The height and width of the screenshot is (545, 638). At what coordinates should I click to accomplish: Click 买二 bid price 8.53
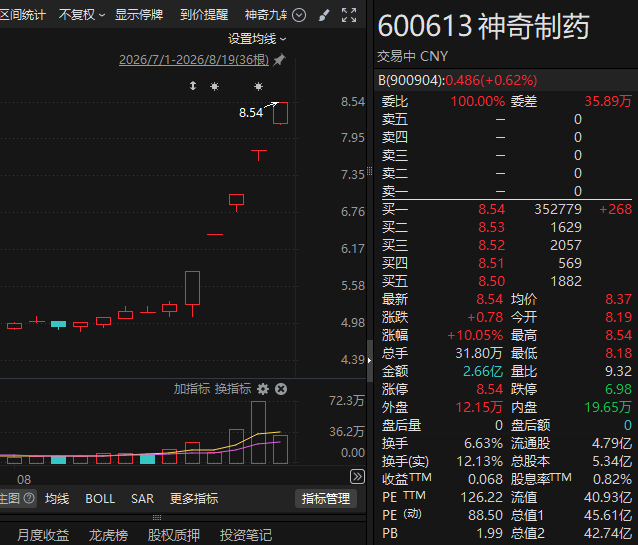coord(492,227)
